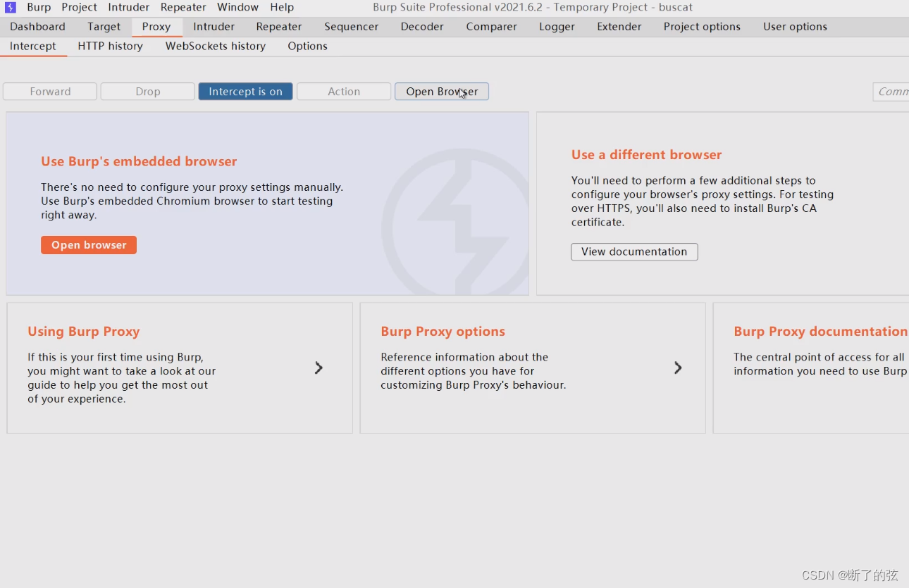Switch to the Target tab
Viewport: 909px width, 588px height.
104,27
